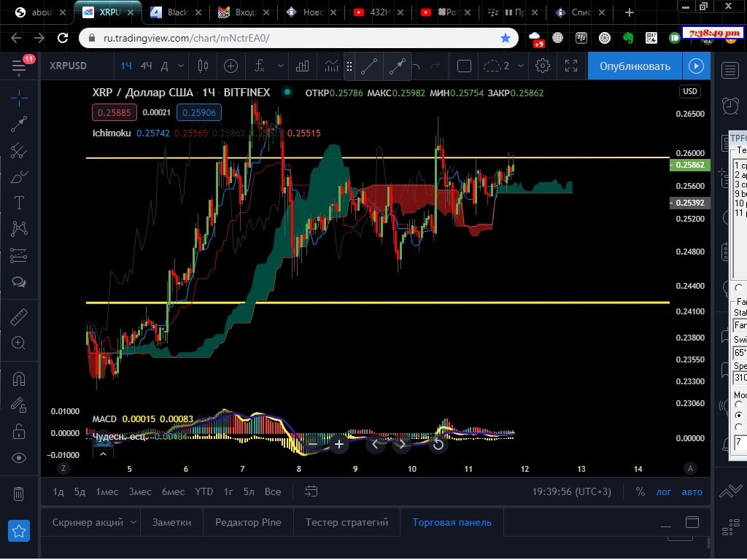Open the Торговая панель tab
Viewport: 747px width, 560px height.
[452, 522]
